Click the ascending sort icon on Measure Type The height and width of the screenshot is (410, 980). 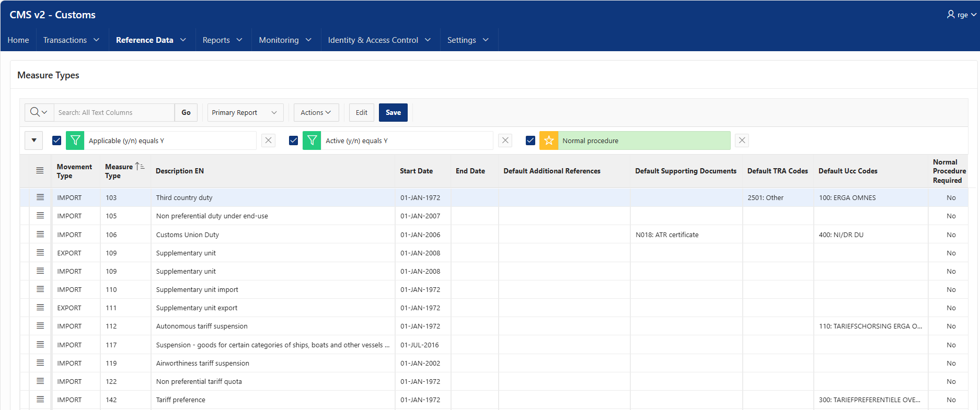click(x=140, y=166)
